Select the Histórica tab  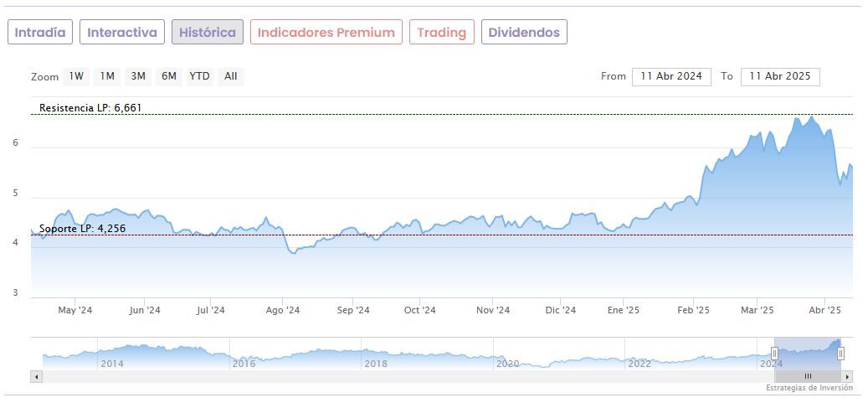click(x=208, y=33)
